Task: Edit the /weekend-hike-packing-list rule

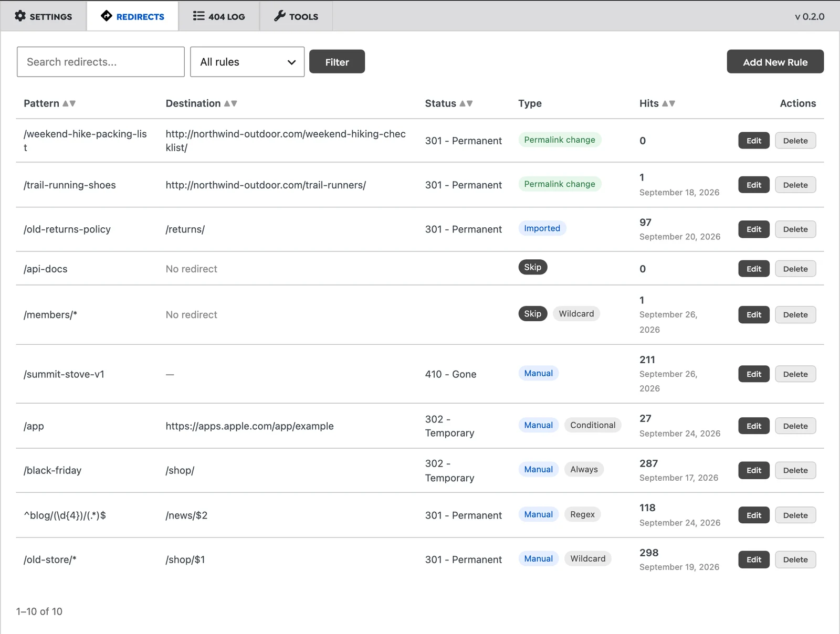Action: click(x=754, y=141)
